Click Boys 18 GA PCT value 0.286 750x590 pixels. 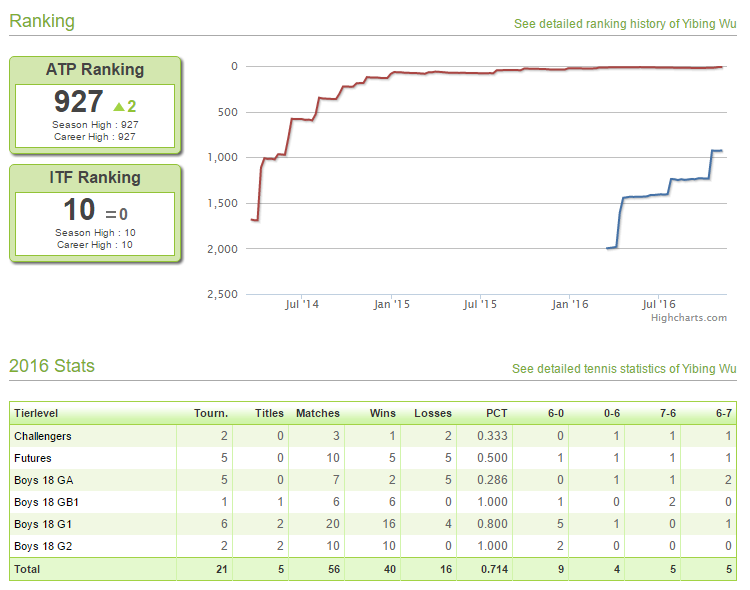click(x=492, y=480)
